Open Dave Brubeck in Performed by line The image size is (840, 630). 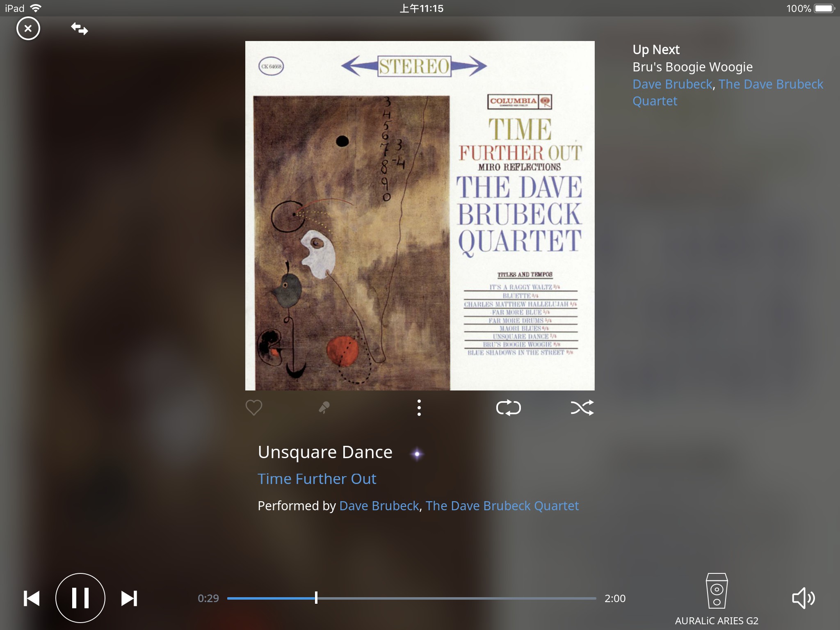click(379, 506)
